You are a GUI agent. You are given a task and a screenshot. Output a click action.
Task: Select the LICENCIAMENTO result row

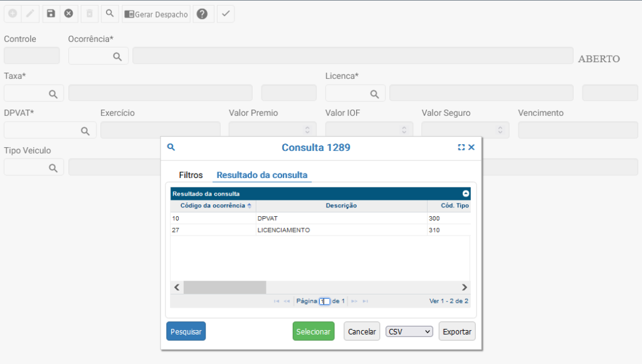pos(283,230)
